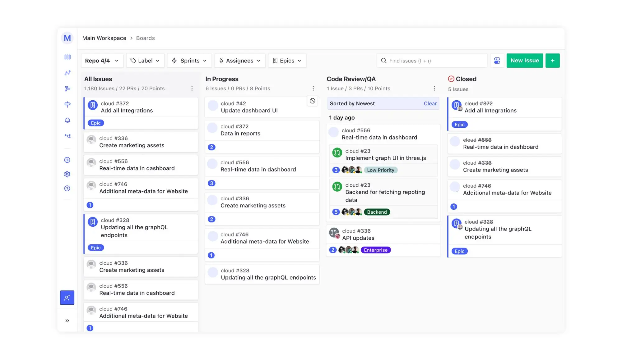Viewport: 622px width, 364px height.
Task: Click the invite user icon button
Action: tap(67, 298)
